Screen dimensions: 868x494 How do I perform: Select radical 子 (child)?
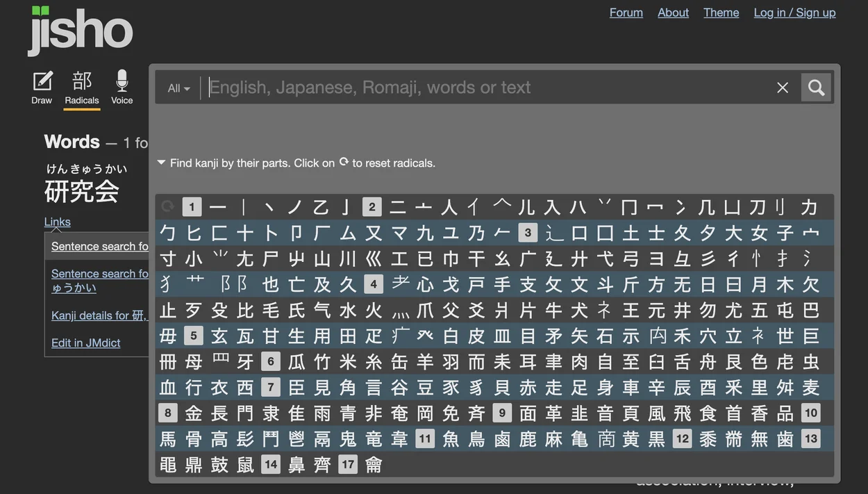pyautogui.click(x=785, y=233)
